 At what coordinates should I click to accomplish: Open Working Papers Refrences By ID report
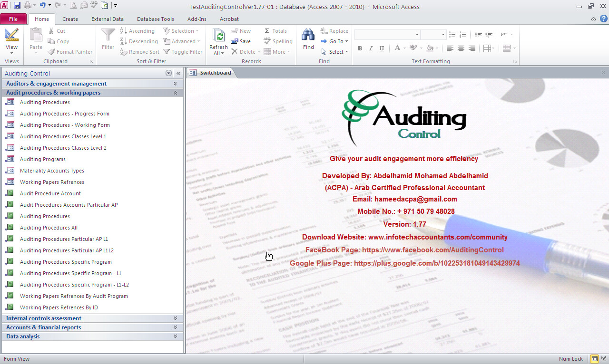point(59,307)
